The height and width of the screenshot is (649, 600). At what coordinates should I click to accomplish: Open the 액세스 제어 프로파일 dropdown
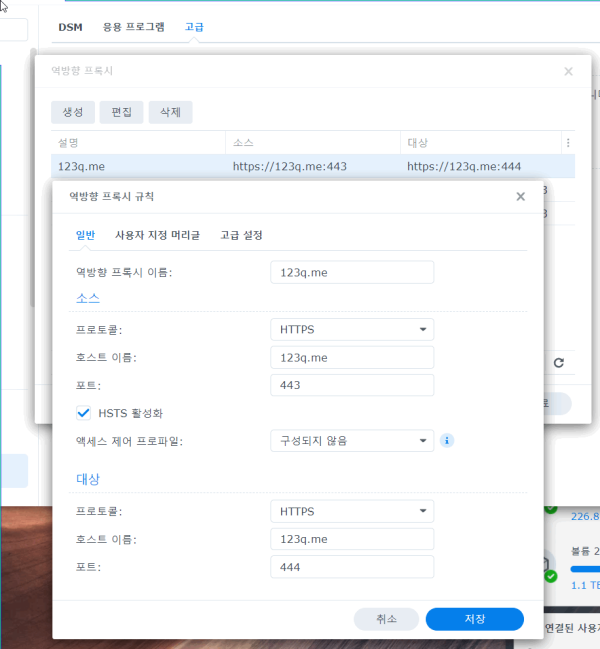coord(352,441)
